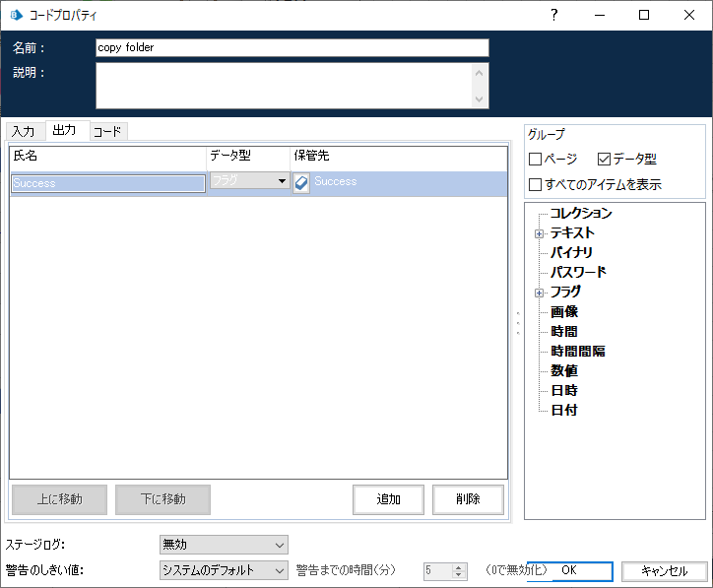The width and height of the screenshot is (713, 588).
Task: Click the panel splitter grip dots
Action: tap(518, 323)
